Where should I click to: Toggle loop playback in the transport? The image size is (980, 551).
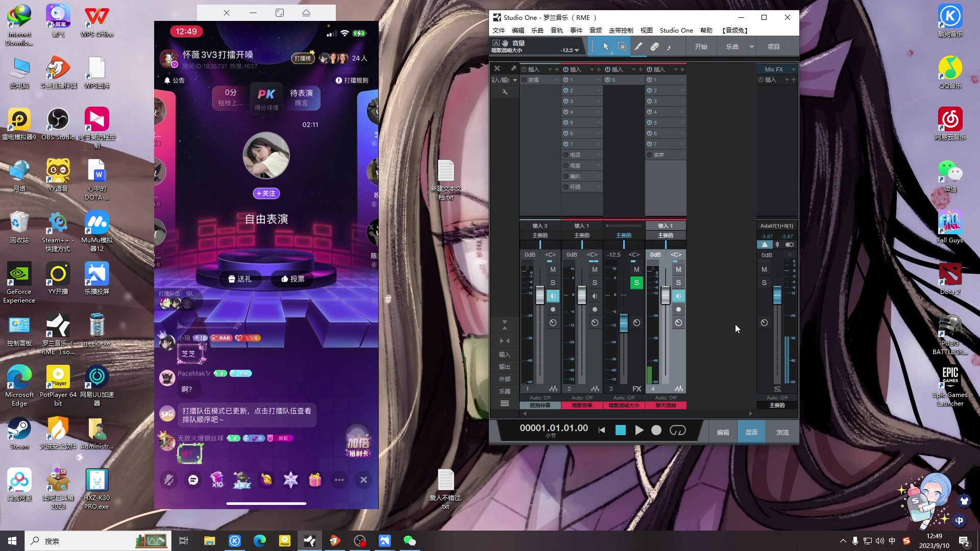coord(677,430)
